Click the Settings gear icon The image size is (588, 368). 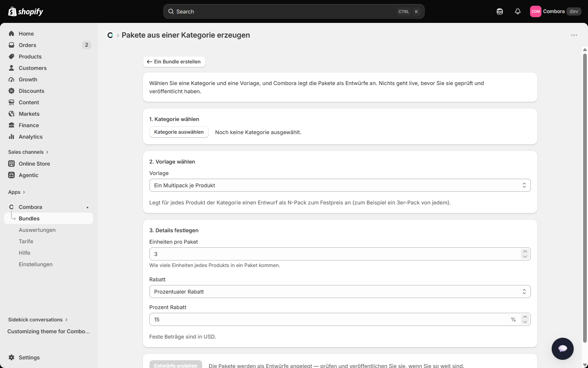[x=11, y=357]
